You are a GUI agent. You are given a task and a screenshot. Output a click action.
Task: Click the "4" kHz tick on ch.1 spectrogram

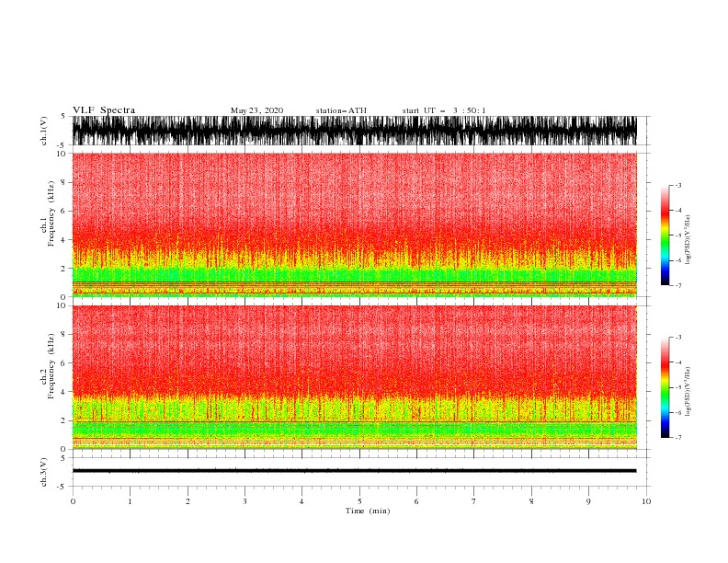point(63,240)
